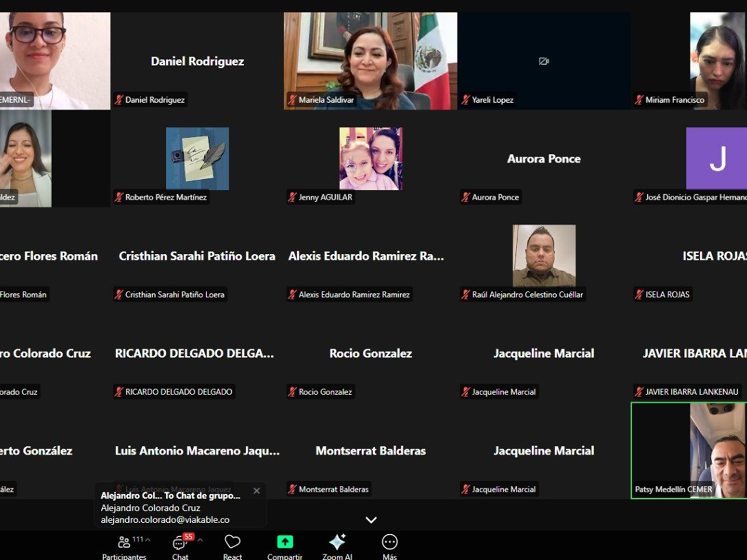
Task: Click the muted mic icon beside JAVIER IBARRA LANKENAU
Action: click(639, 392)
